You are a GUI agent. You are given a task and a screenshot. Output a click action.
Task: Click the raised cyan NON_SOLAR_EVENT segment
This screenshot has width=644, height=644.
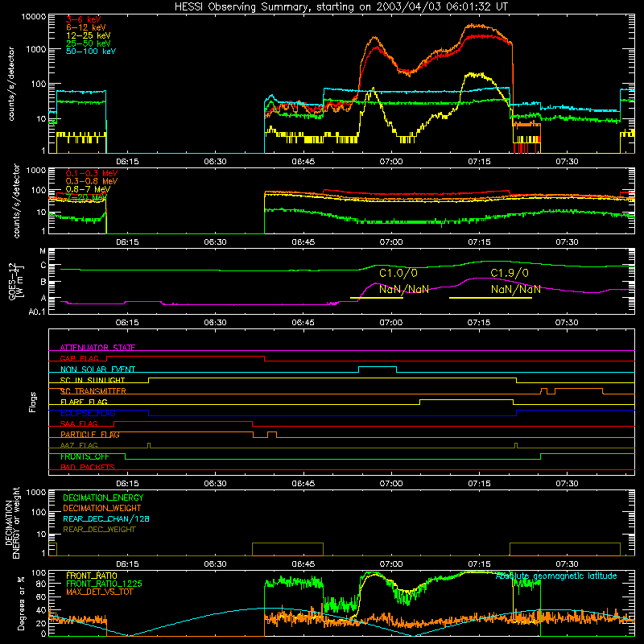[x=378, y=367]
